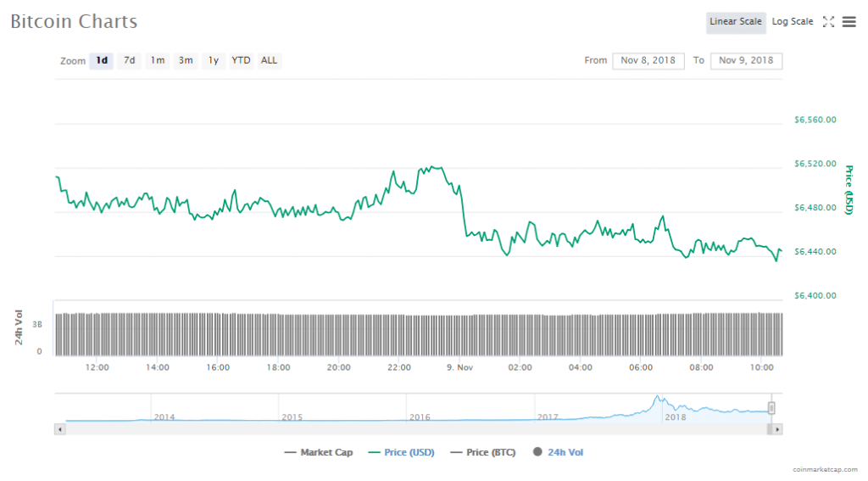Select the 1m zoom range
Viewport: 868px width, 481px height.
[x=157, y=60]
